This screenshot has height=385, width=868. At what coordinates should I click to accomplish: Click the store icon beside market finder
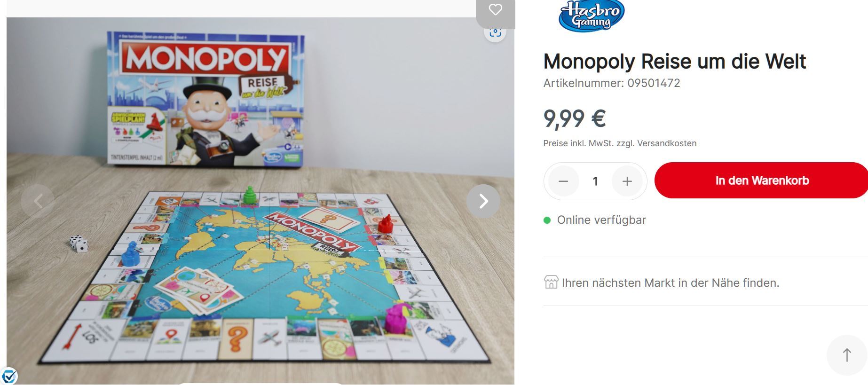point(551,282)
